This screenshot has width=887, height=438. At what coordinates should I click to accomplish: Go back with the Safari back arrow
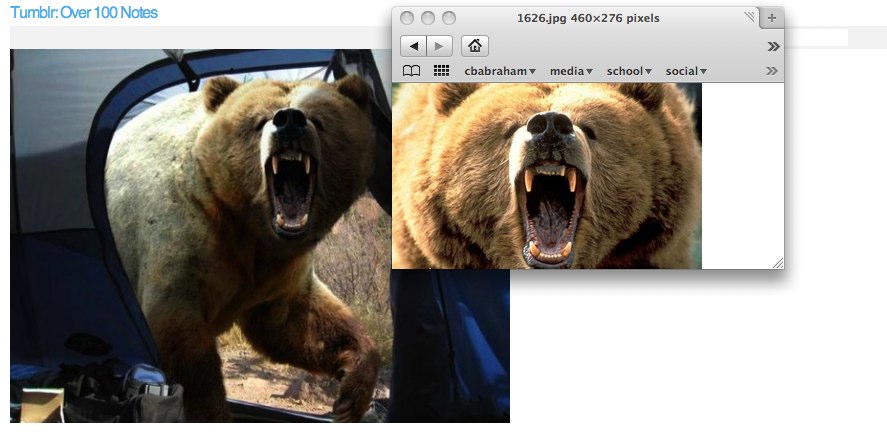(414, 46)
